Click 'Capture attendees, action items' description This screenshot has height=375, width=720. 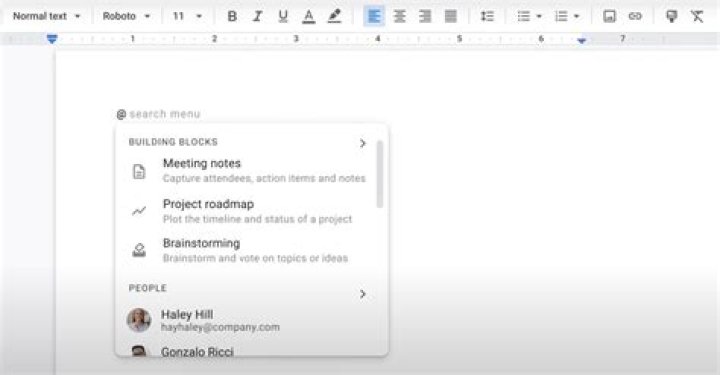coord(264,178)
